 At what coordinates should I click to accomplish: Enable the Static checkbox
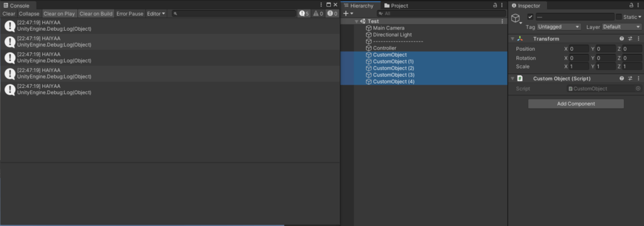tap(619, 17)
